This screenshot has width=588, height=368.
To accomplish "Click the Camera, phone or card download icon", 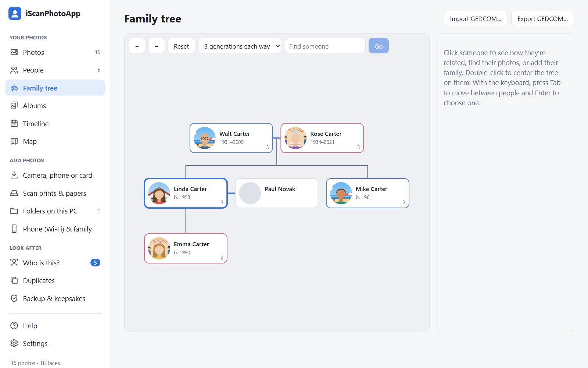I will pos(14,175).
